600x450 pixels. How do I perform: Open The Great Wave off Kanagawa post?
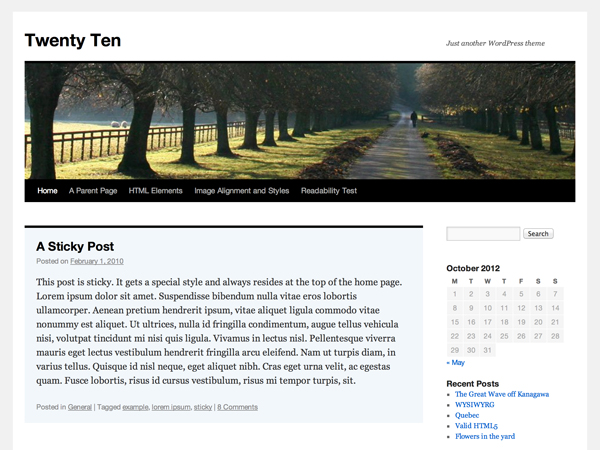point(501,394)
